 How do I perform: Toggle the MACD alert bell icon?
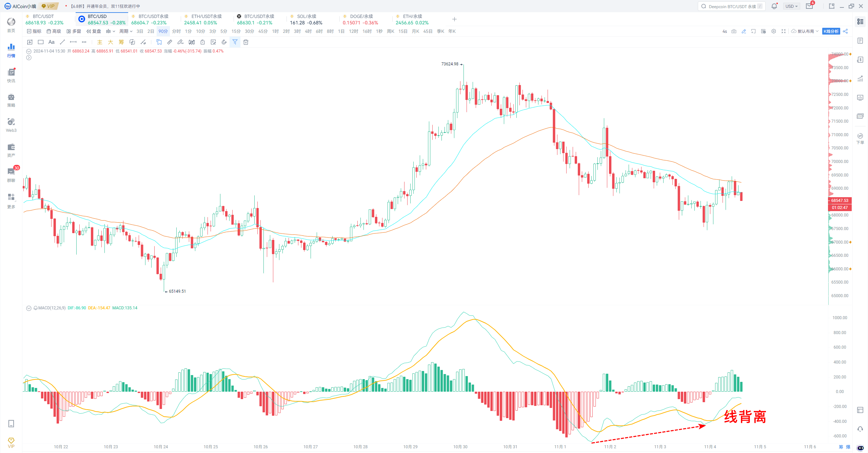[x=36, y=308]
